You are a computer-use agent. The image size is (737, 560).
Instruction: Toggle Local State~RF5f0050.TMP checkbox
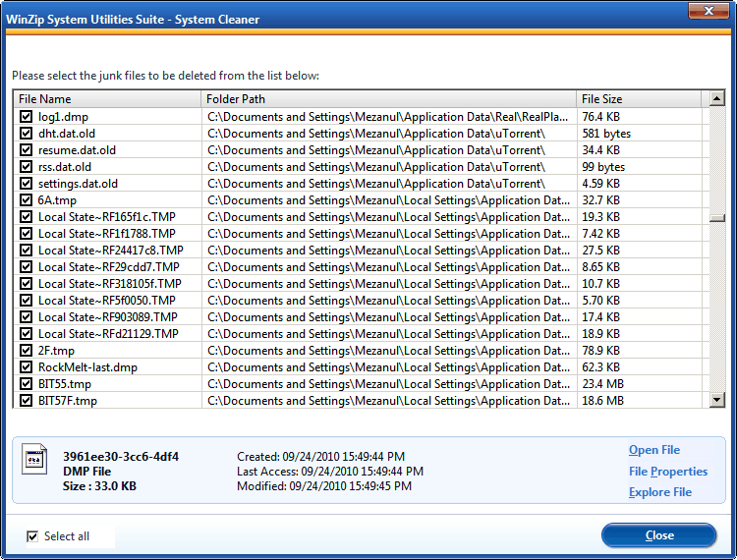pyautogui.click(x=26, y=301)
